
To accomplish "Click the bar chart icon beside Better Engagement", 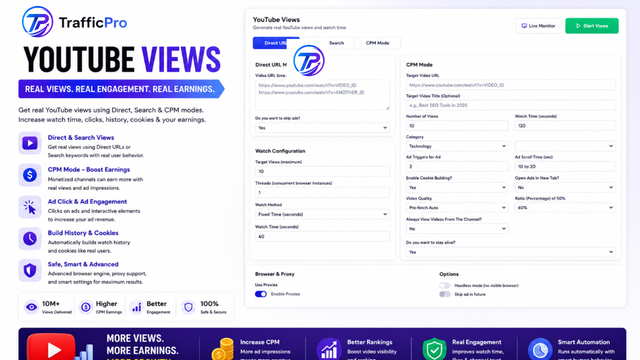I will pos(137,307).
